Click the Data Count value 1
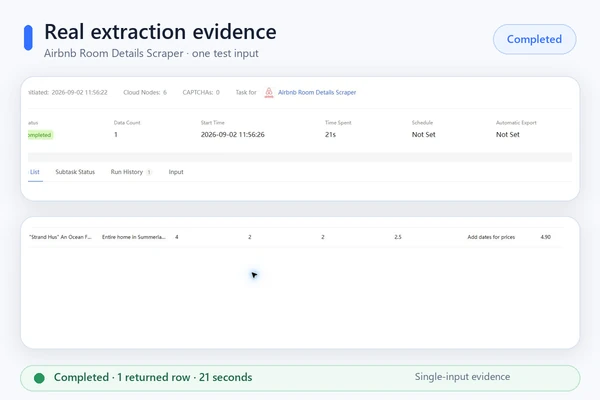Image resolution: width=600 pixels, height=400 pixels. click(x=116, y=134)
